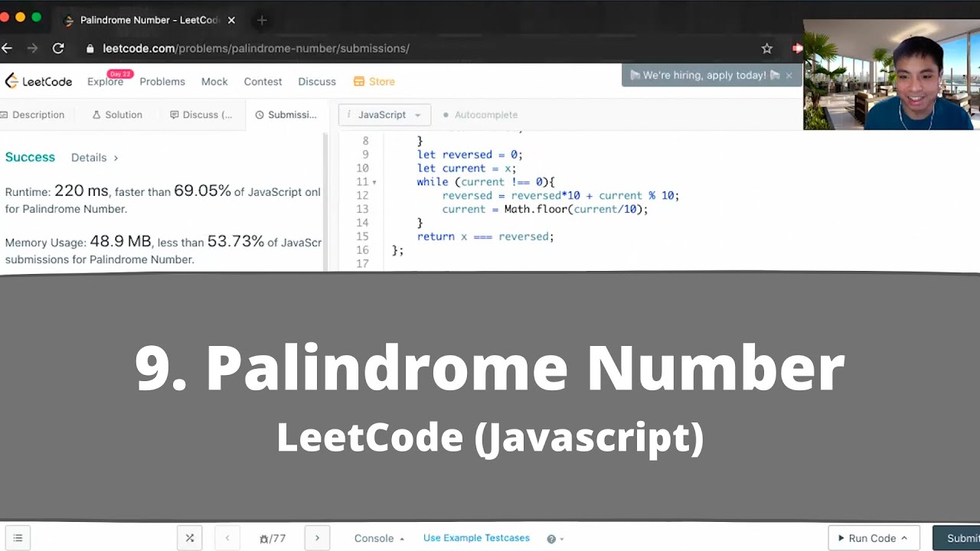Click the address bar URL
This screenshot has width=980, height=551.
tap(256, 48)
